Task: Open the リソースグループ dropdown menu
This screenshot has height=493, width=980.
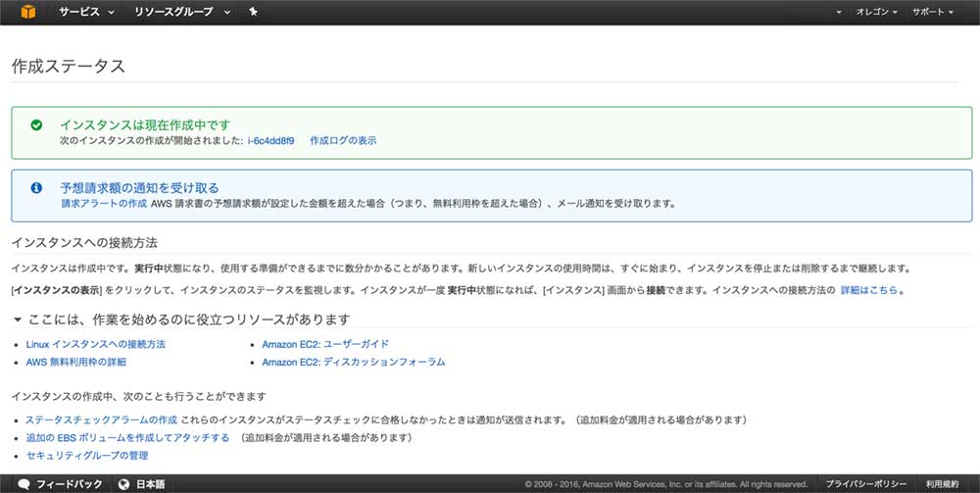Action: click(181, 12)
